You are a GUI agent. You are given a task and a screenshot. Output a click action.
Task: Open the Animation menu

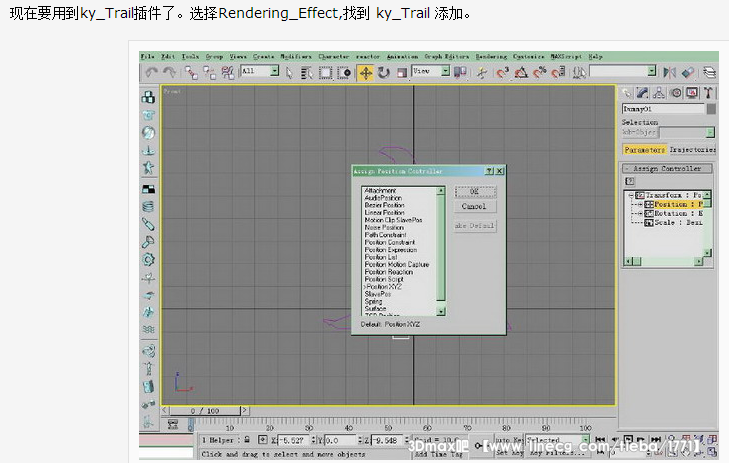[402, 56]
